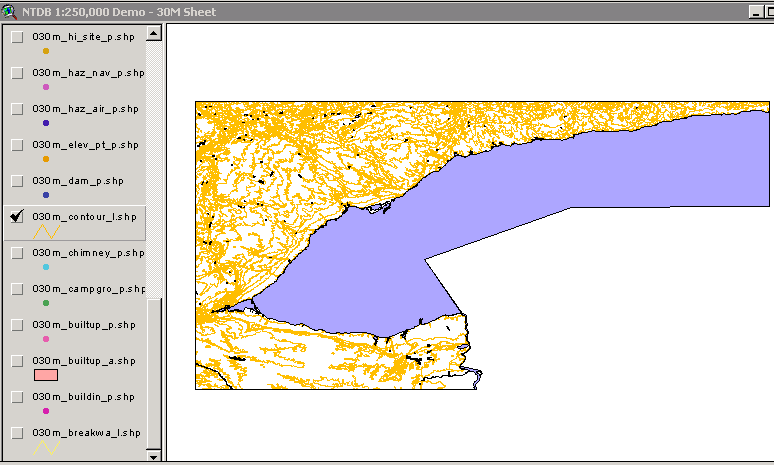Select the 030m_builtup_p.shp layer name
Viewport: 774px width, 465px height.
(x=84, y=325)
